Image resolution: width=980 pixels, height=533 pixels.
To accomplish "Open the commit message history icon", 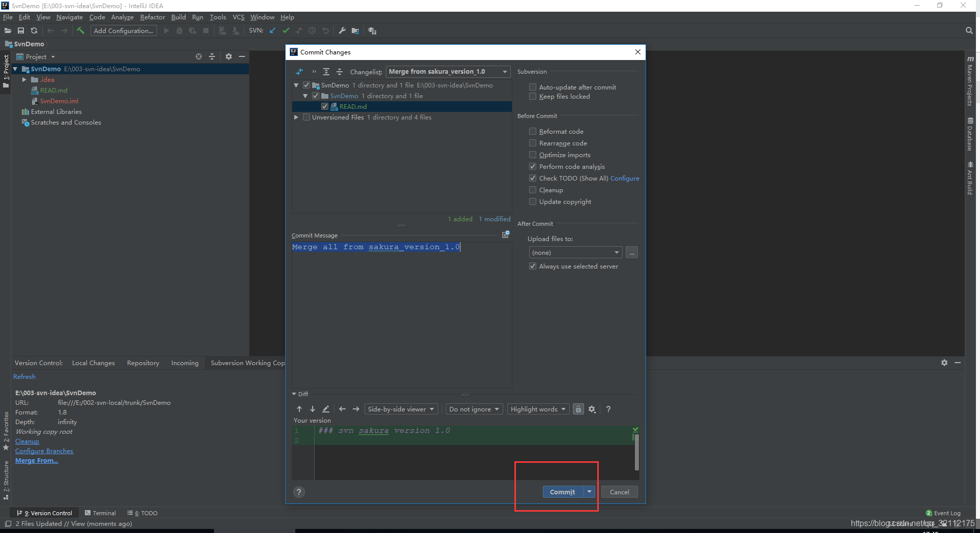I will point(506,234).
